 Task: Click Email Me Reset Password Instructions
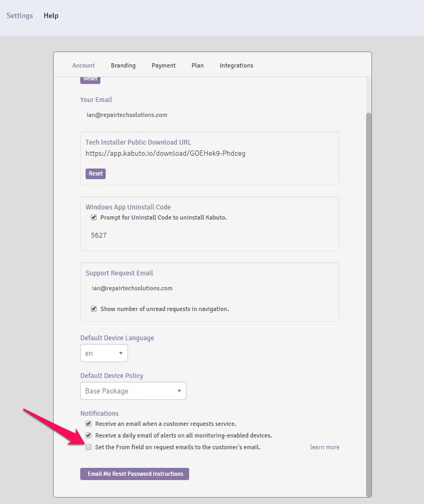coord(134,474)
